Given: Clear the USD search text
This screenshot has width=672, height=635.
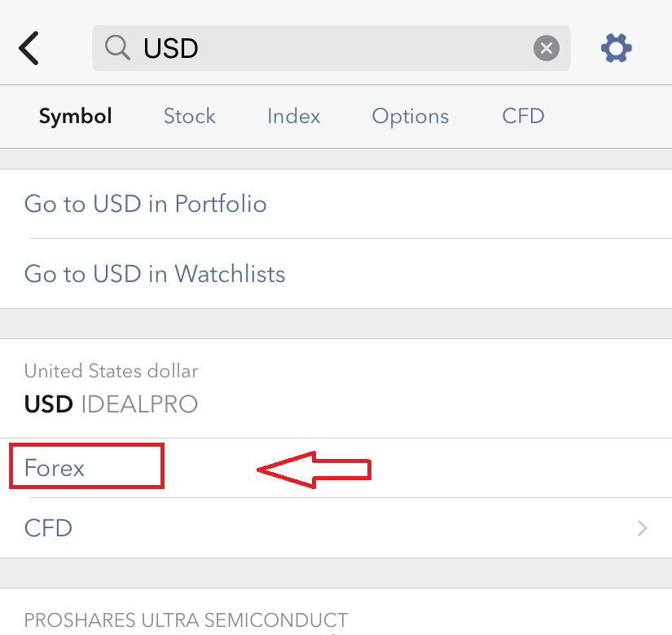Looking at the screenshot, I should click(x=546, y=48).
